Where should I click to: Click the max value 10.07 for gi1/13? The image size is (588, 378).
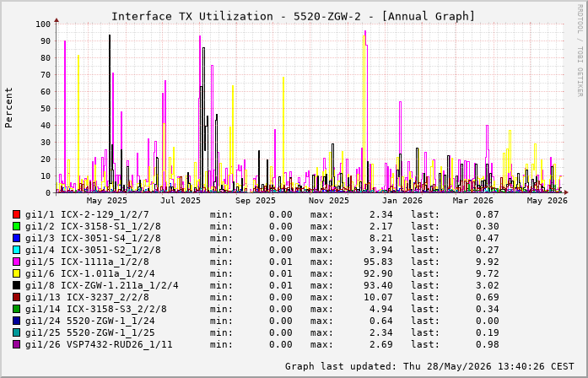coord(378,297)
